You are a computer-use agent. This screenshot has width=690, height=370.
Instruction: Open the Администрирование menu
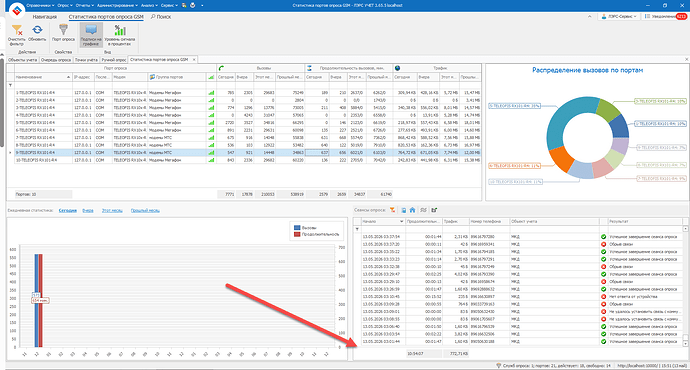117,5
